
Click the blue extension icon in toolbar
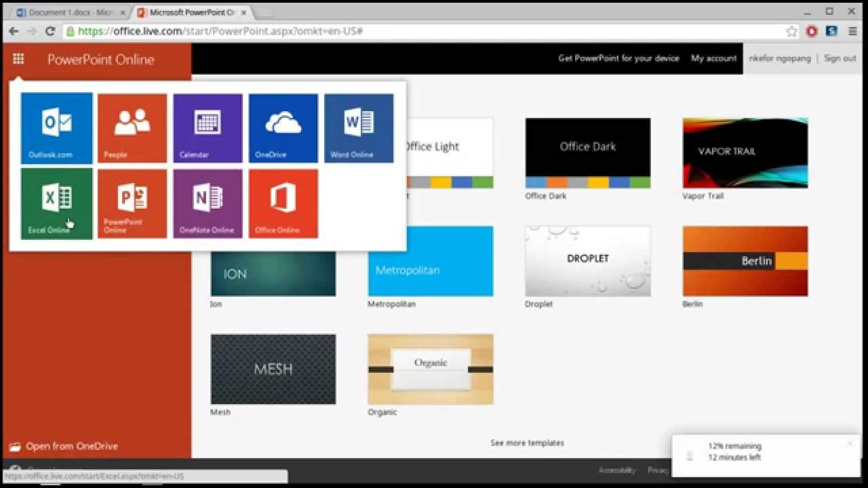(x=831, y=31)
